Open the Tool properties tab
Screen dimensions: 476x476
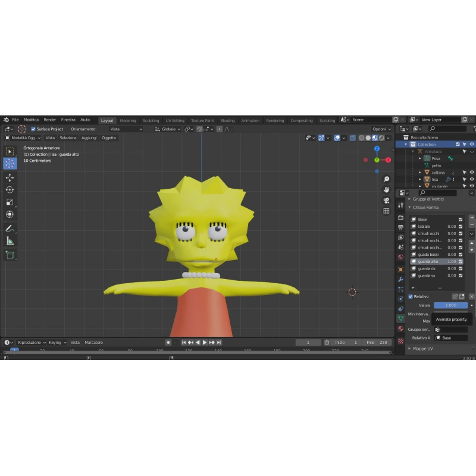[400, 205]
